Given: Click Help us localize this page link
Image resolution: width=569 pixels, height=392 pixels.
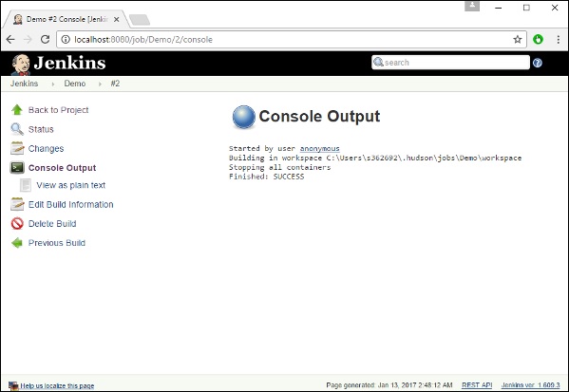Looking at the screenshot, I should tap(57, 386).
